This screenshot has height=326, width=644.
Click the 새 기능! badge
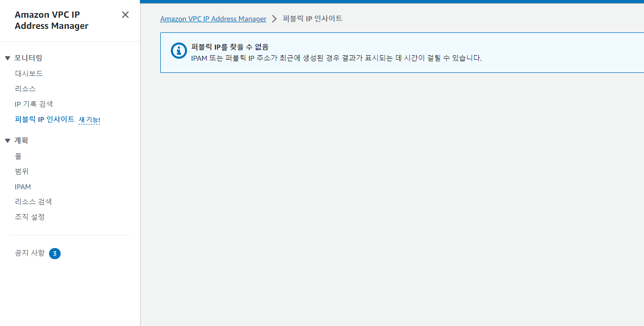click(89, 120)
